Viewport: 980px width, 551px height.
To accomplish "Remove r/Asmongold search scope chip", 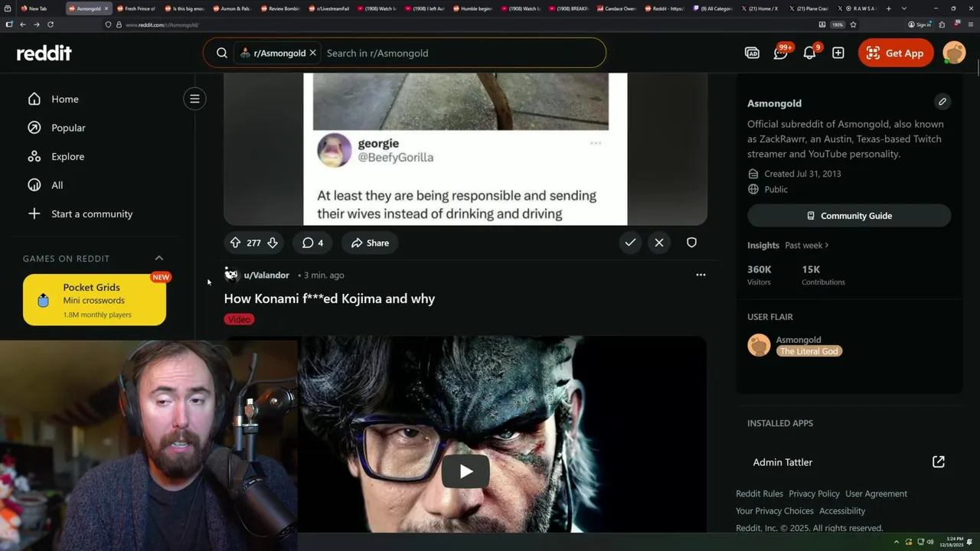I will 312,53.
